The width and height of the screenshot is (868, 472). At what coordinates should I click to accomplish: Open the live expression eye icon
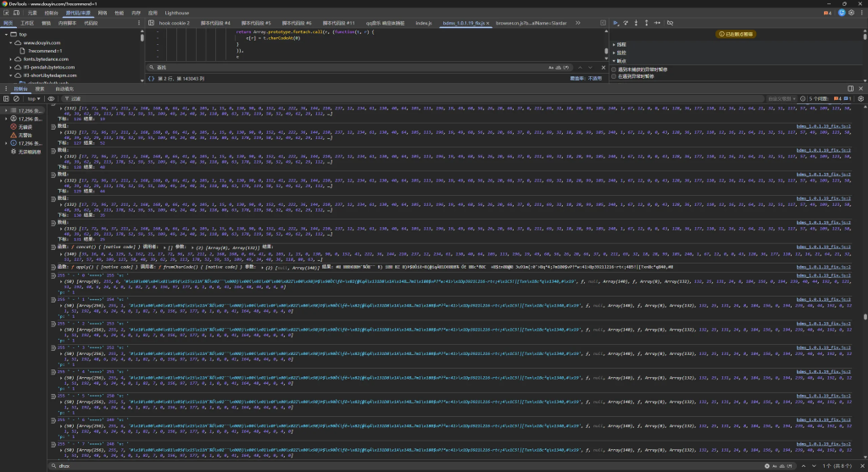coord(52,98)
